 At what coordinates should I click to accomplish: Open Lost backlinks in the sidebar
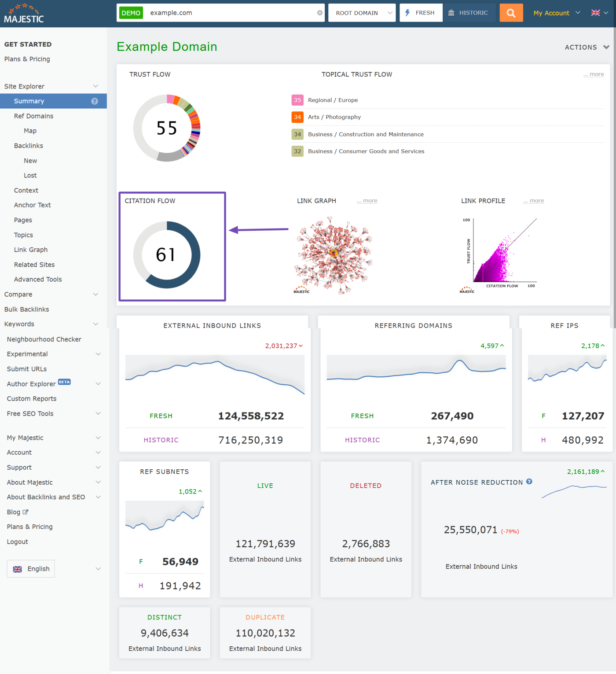click(30, 176)
